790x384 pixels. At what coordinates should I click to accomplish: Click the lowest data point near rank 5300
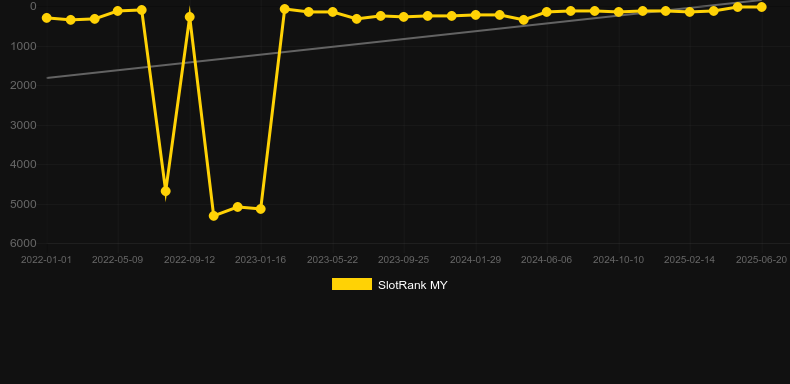pos(214,216)
